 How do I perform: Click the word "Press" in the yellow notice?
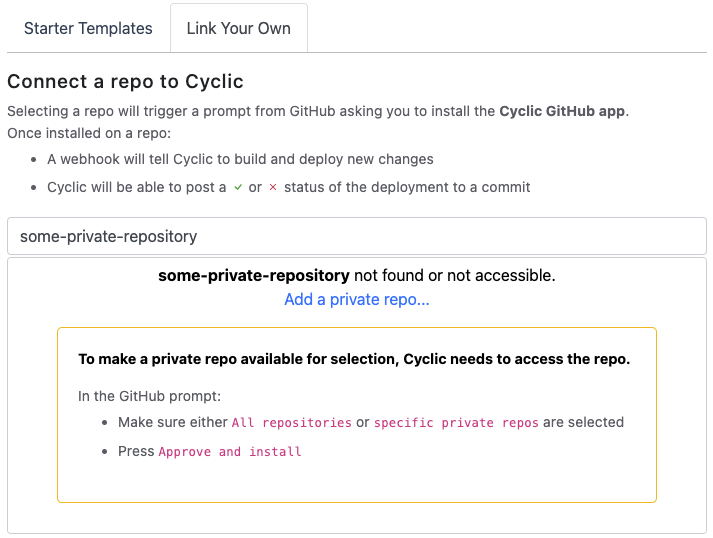click(x=136, y=451)
